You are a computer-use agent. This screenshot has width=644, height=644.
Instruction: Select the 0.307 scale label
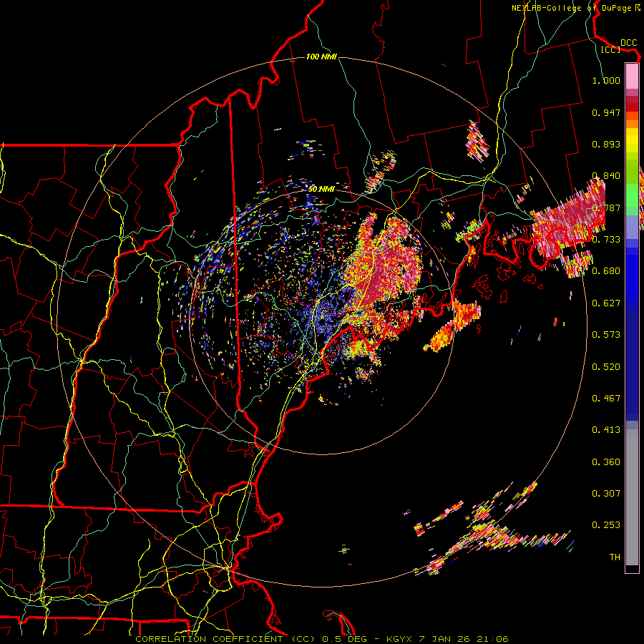[606, 494]
